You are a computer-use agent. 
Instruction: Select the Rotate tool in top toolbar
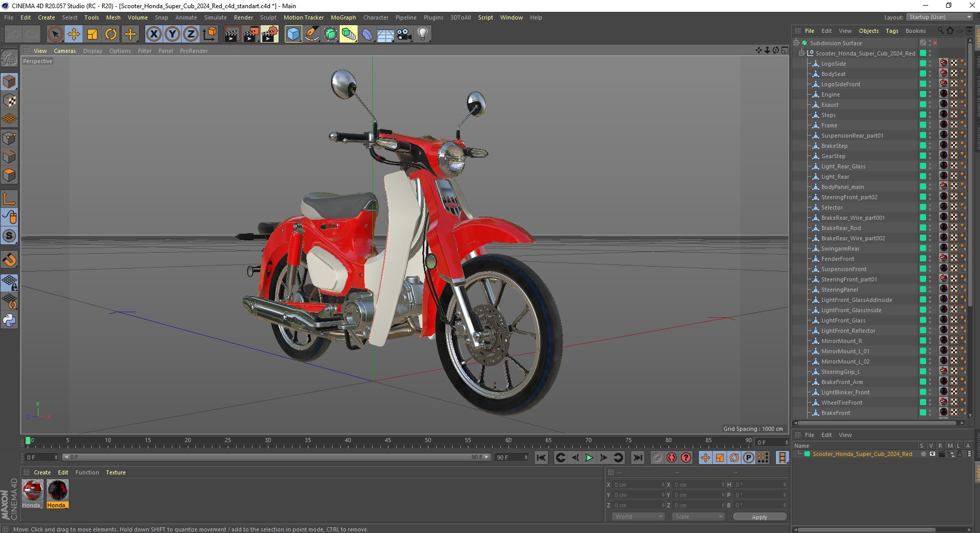(x=111, y=34)
